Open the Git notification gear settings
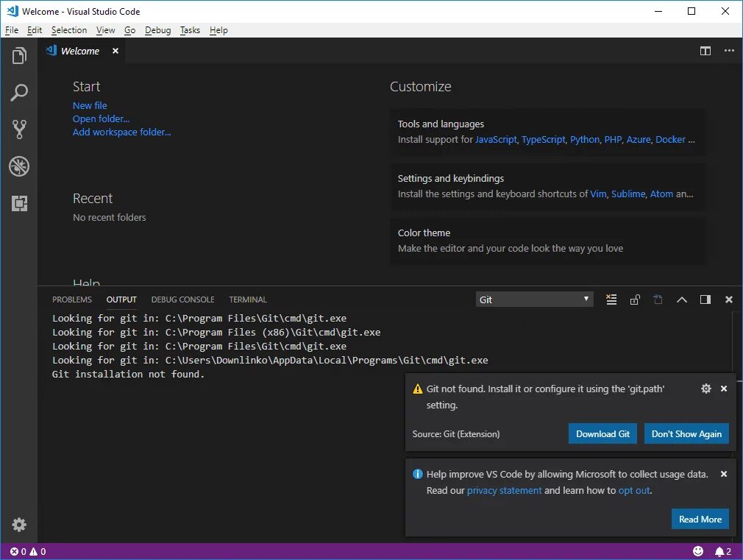The image size is (743, 560). point(706,389)
